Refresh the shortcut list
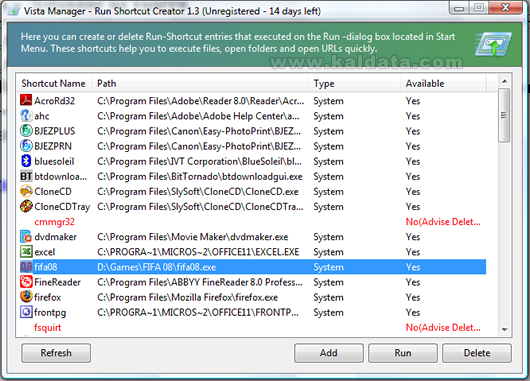Screen dimensions: 530x381 (56, 353)
